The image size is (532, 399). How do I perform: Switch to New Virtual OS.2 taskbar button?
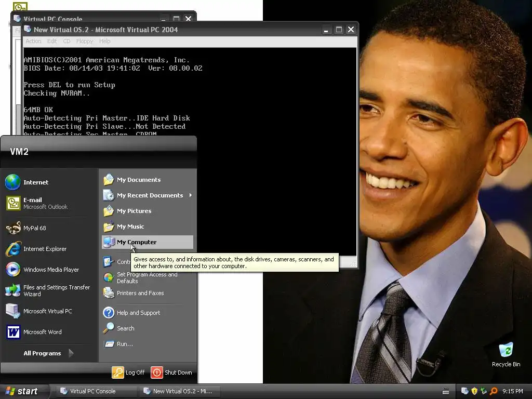pyautogui.click(x=179, y=391)
